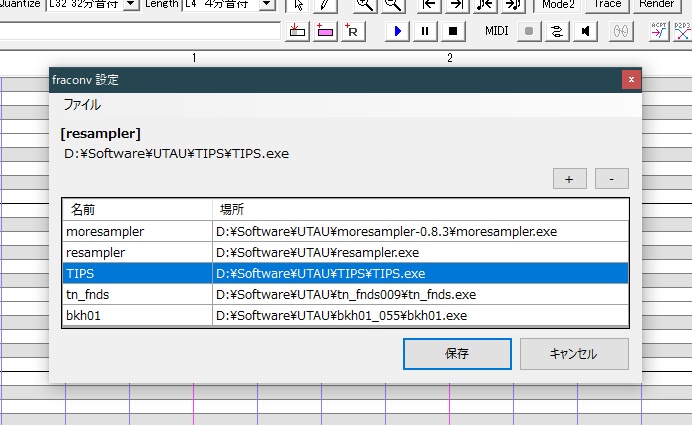Jump to start with left-bar arrow

429,4
